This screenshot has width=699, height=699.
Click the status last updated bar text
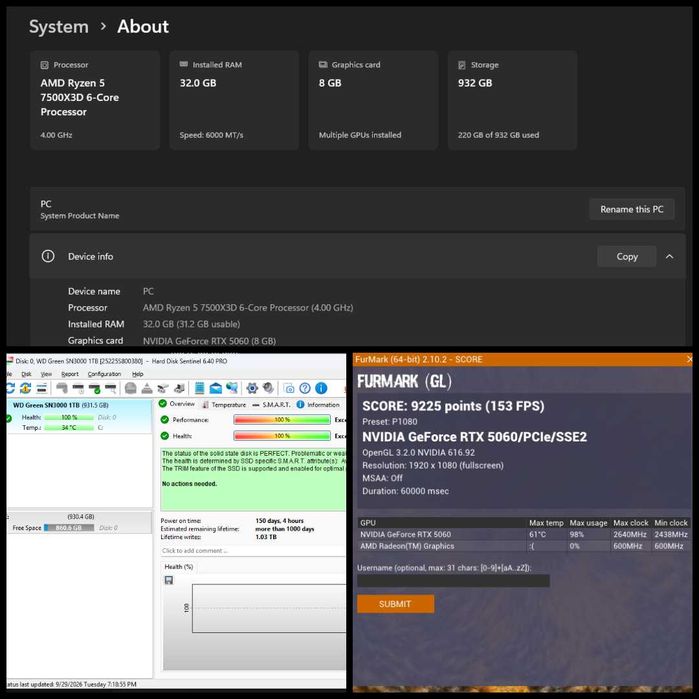click(x=72, y=684)
